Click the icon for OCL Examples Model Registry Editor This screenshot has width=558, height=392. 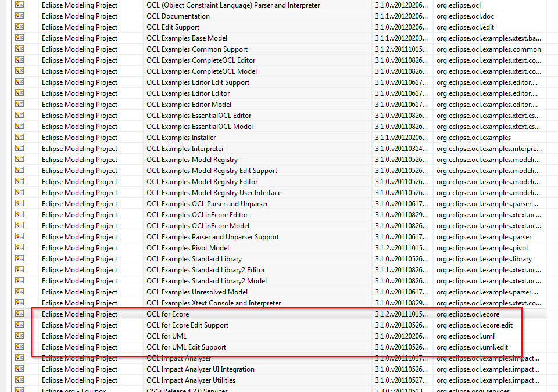[x=20, y=181]
